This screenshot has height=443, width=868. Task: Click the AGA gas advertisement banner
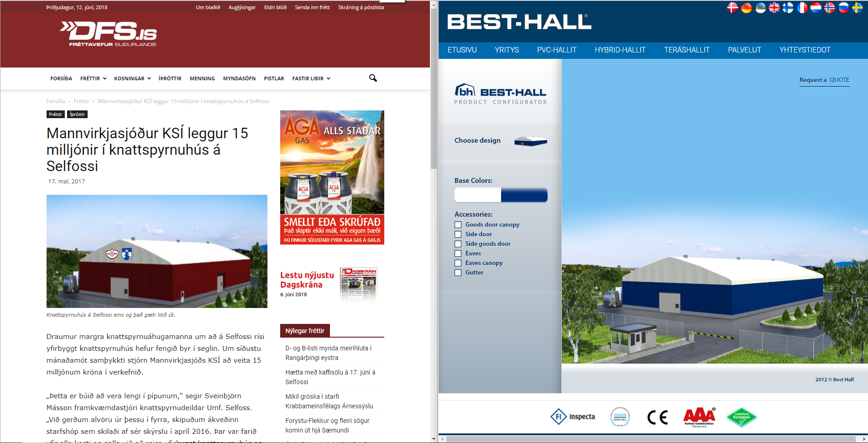pyautogui.click(x=332, y=177)
